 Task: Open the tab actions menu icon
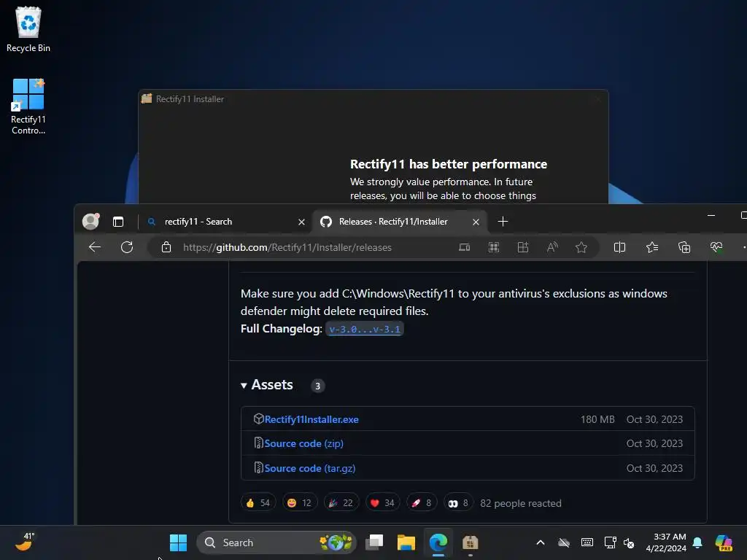118,222
